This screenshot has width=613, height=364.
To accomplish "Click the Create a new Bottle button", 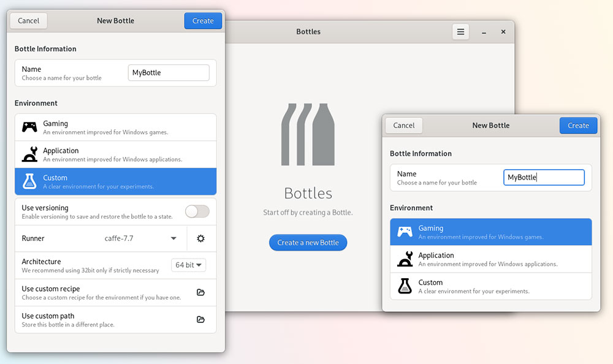I will (x=308, y=243).
